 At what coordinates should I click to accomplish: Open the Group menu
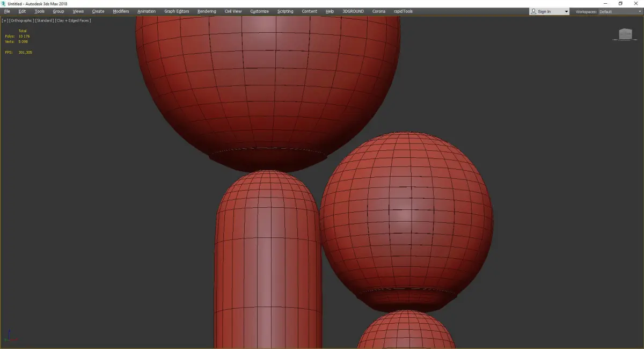(x=58, y=11)
